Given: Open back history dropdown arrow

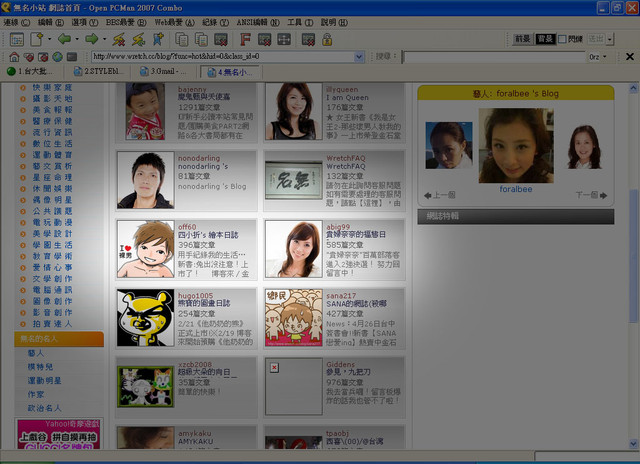Looking at the screenshot, I should [77, 40].
